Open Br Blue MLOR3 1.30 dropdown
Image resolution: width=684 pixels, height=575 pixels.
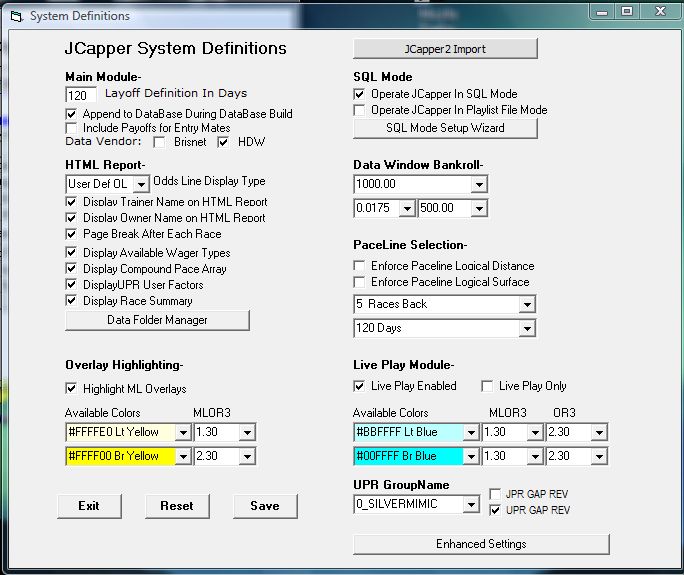[535, 456]
